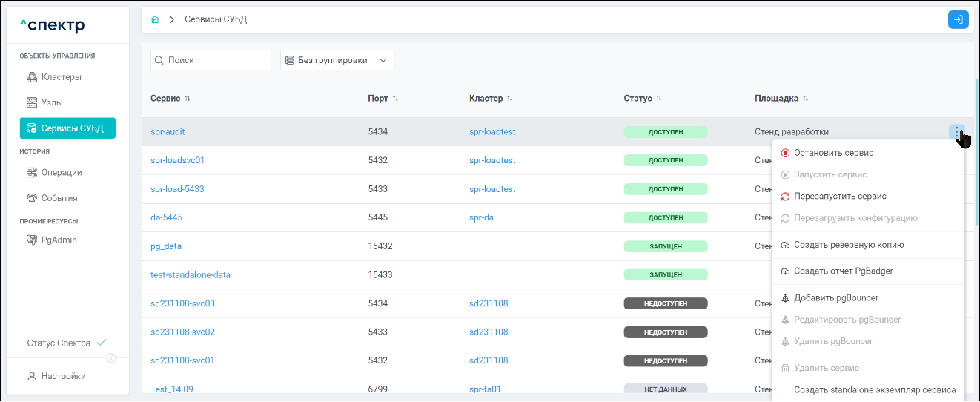Open the Кластеры section in sidebar

coord(61,77)
